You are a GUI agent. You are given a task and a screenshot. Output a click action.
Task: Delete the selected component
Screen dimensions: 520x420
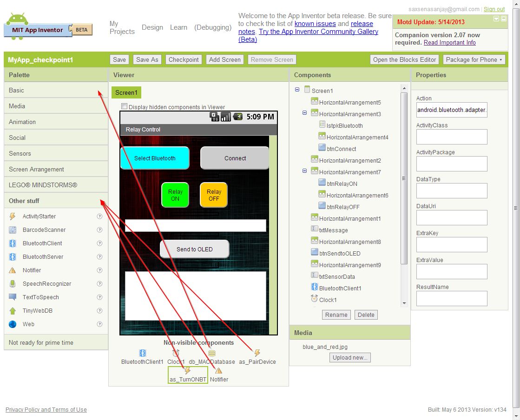point(366,315)
